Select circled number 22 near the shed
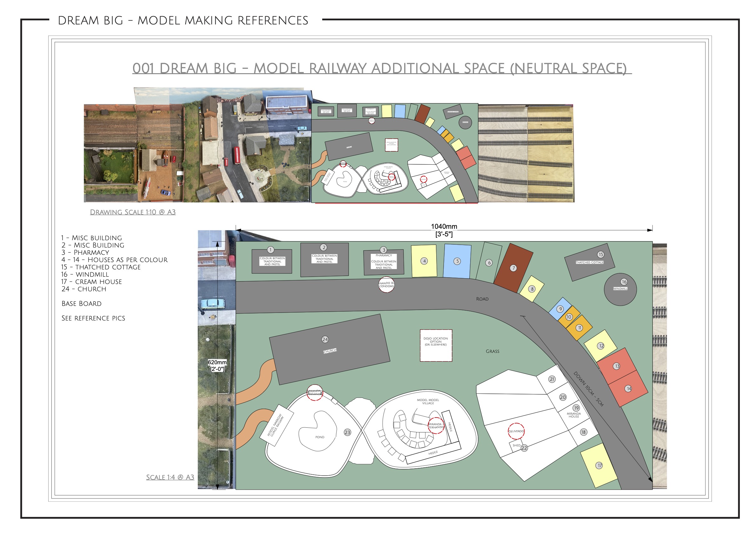Viewport: 756px width, 534px height. click(x=524, y=448)
